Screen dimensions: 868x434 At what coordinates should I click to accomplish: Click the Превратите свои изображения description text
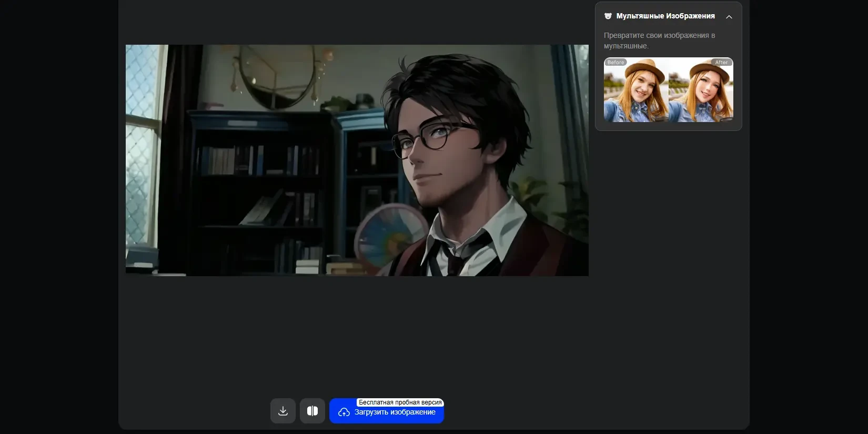[x=660, y=41]
